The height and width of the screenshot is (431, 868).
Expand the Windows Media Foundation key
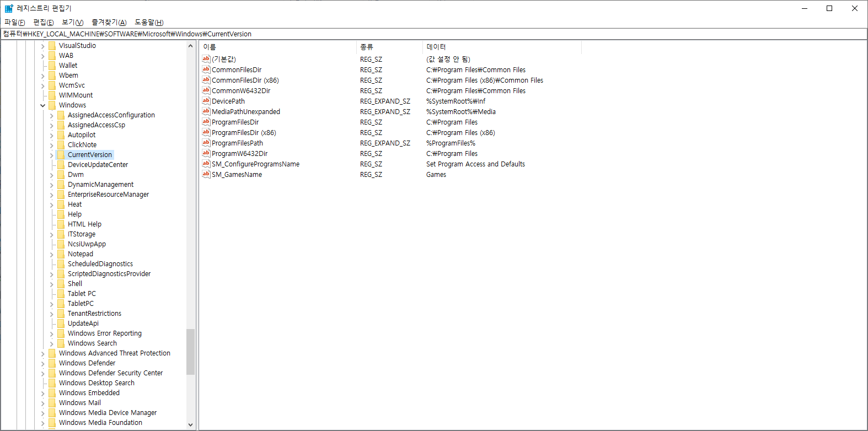click(x=43, y=423)
